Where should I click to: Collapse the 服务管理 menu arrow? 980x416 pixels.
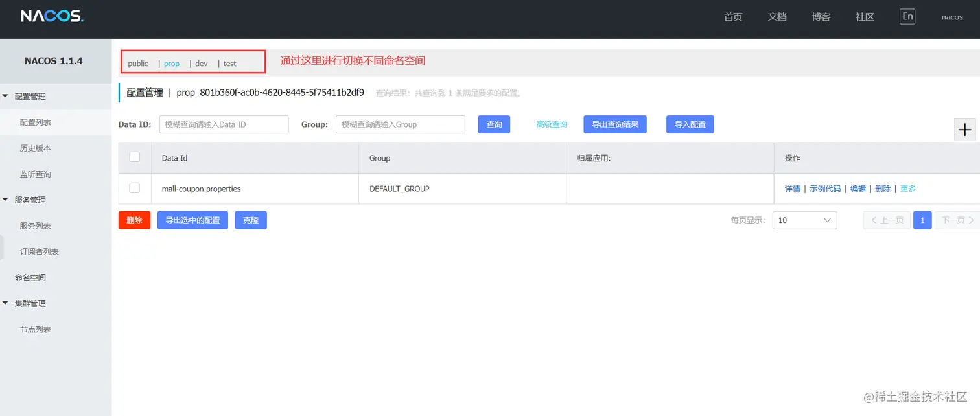tap(6, 200)
